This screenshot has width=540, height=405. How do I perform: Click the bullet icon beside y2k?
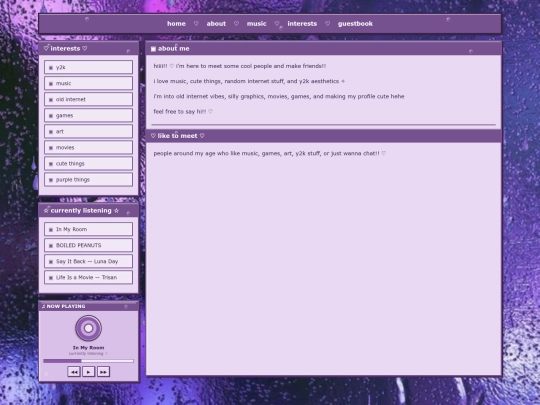[51, 68]
